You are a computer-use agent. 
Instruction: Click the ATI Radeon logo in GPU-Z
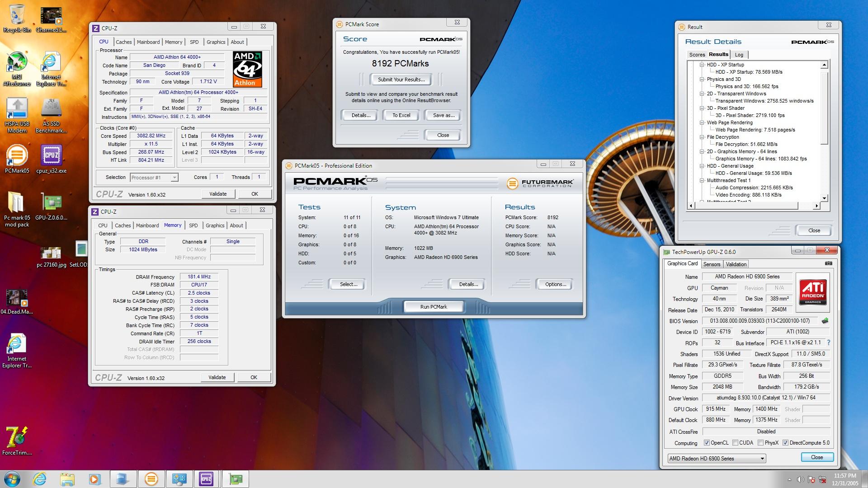(812, 292)
